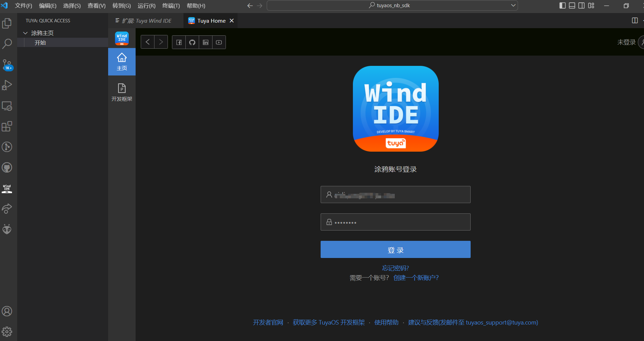Open Source Control view with 1K+ badge

pyautogui.click(x=7, y=64)
